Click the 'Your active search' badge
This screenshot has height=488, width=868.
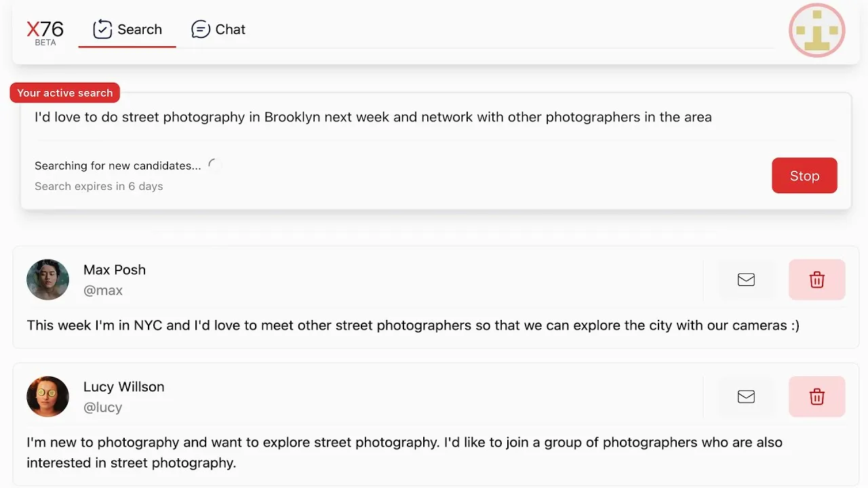tap(64, 93)
